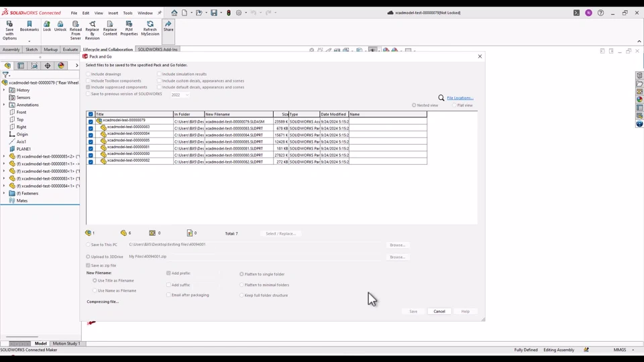
Task: Click the search magnifier in Pack and Go
Action: 441,98
